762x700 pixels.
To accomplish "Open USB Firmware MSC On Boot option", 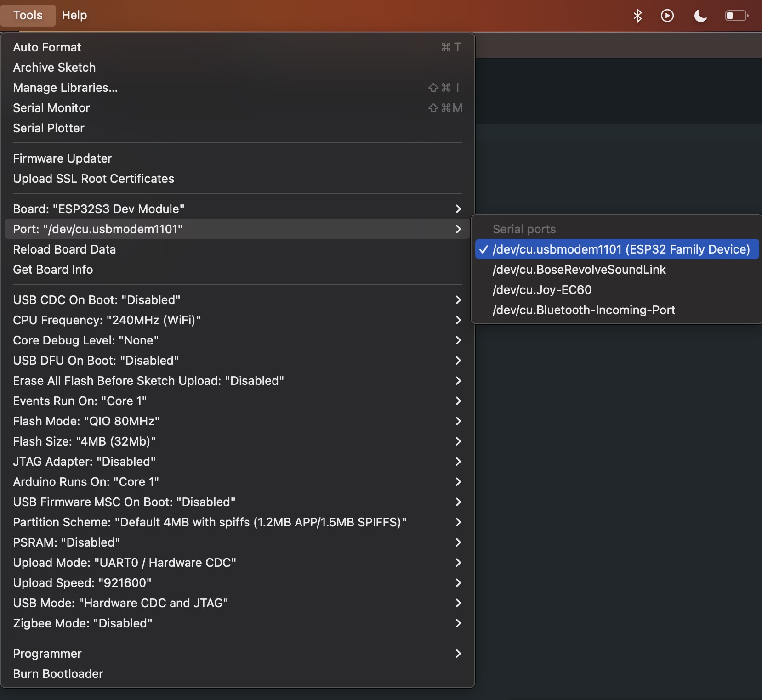I will click(238, 502).
